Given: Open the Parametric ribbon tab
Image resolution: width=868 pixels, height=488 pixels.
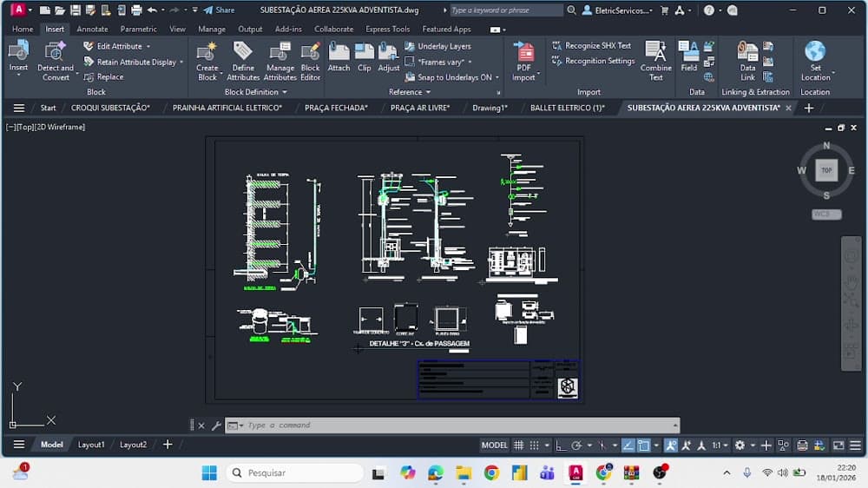Looking at the screenshot, I should (x=138, y=29).
